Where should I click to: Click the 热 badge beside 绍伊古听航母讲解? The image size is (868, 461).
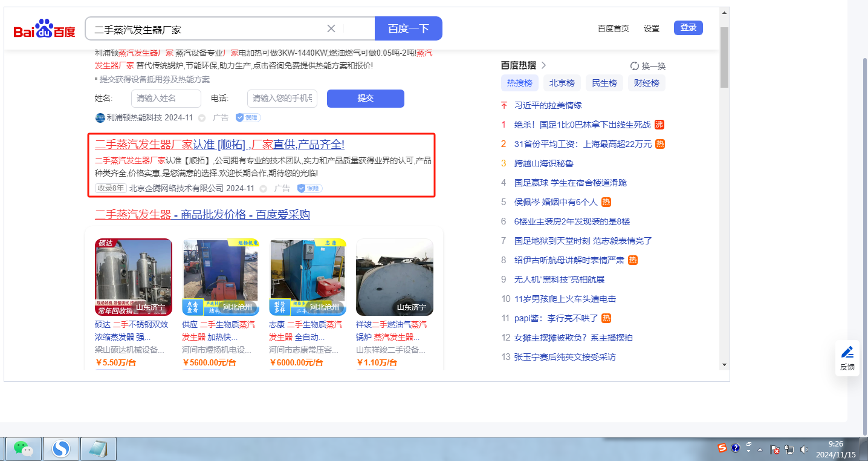[633, 260]
